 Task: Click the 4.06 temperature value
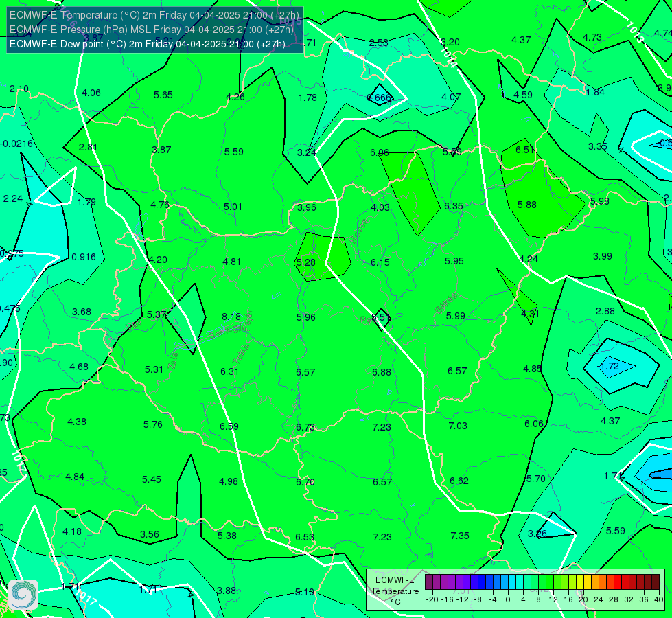pos(91,93)
